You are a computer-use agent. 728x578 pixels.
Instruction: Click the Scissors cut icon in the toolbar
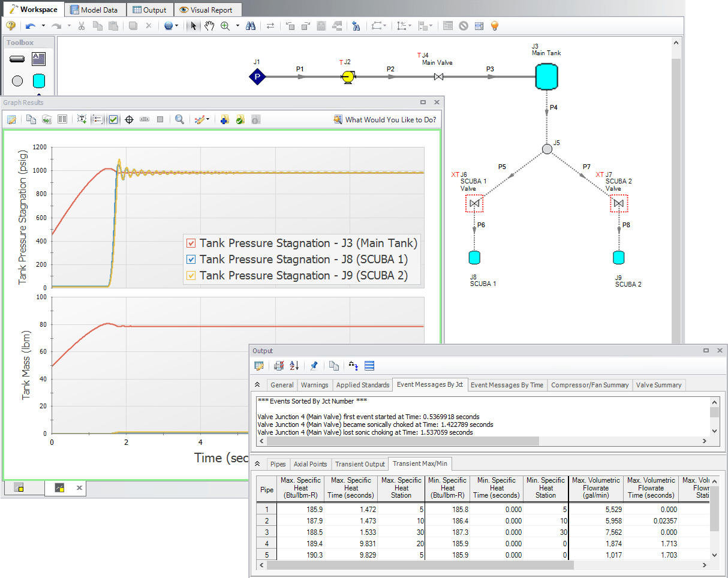pos(82,26)
